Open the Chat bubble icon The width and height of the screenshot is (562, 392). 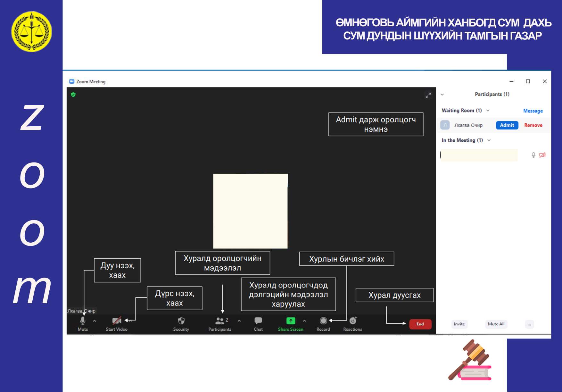[x=258, y=321]
